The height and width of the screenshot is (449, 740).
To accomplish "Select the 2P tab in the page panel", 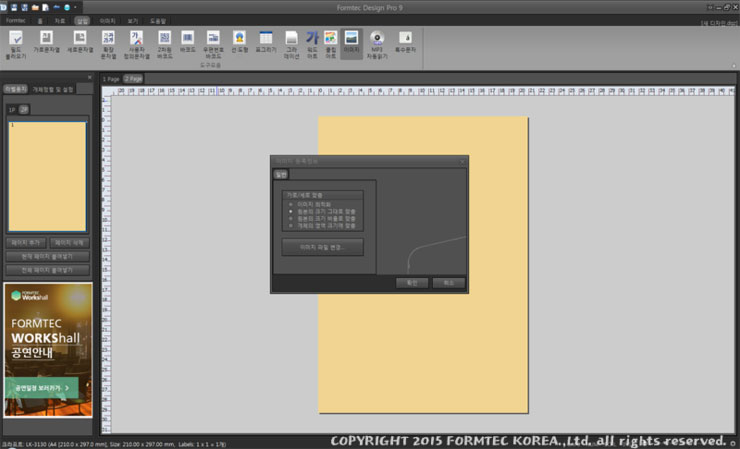I will pos(24,110).
